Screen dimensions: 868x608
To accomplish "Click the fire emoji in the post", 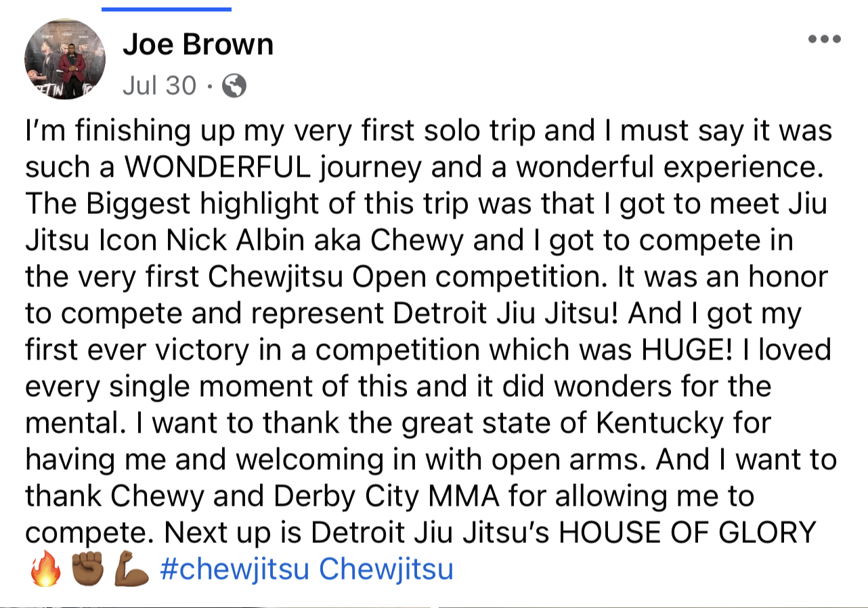I will (45, 570).
